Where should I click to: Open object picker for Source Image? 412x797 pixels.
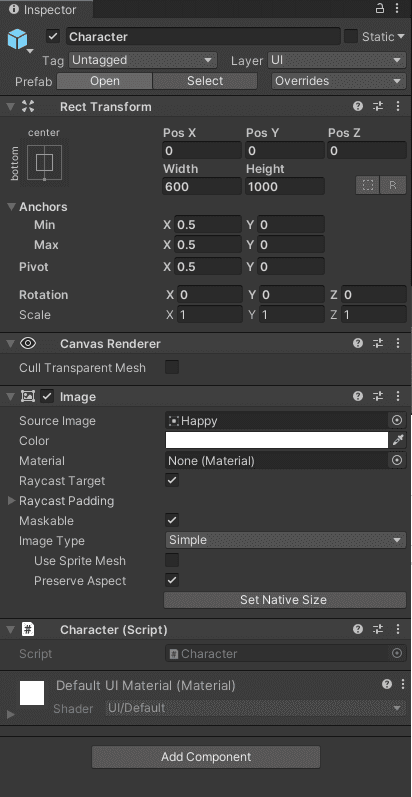(x=397, y=420)
